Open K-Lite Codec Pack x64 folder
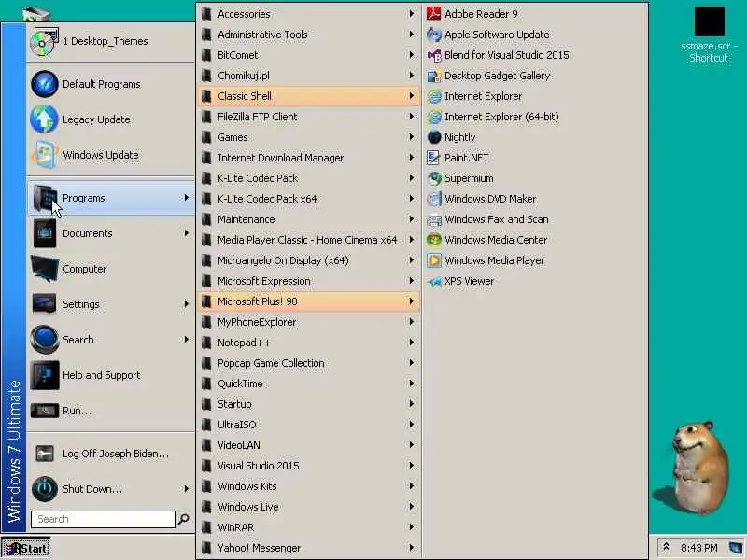Image resolution: width=747 pixels, height=560 pixels. [x=308, y=199]
